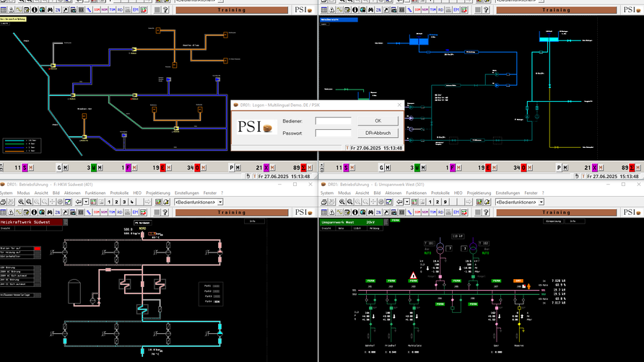Select page 2 button in HKW Südwest toolbar
644x362 pixels.
(x=116, y=202)
